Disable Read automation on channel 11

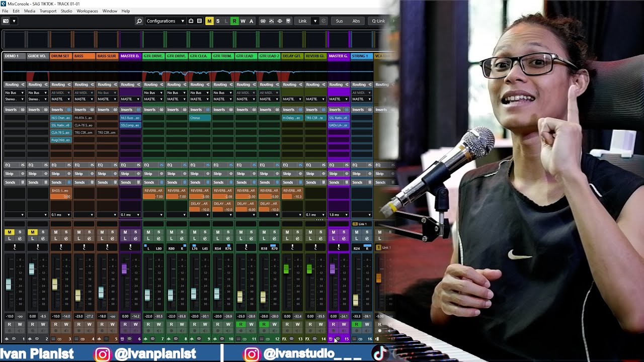(x=240, y=324)
